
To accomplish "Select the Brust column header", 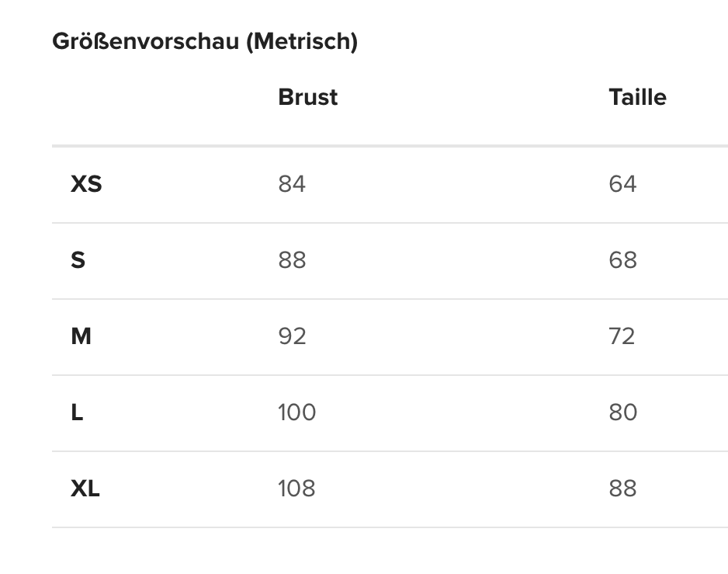I will coord(307,97).
